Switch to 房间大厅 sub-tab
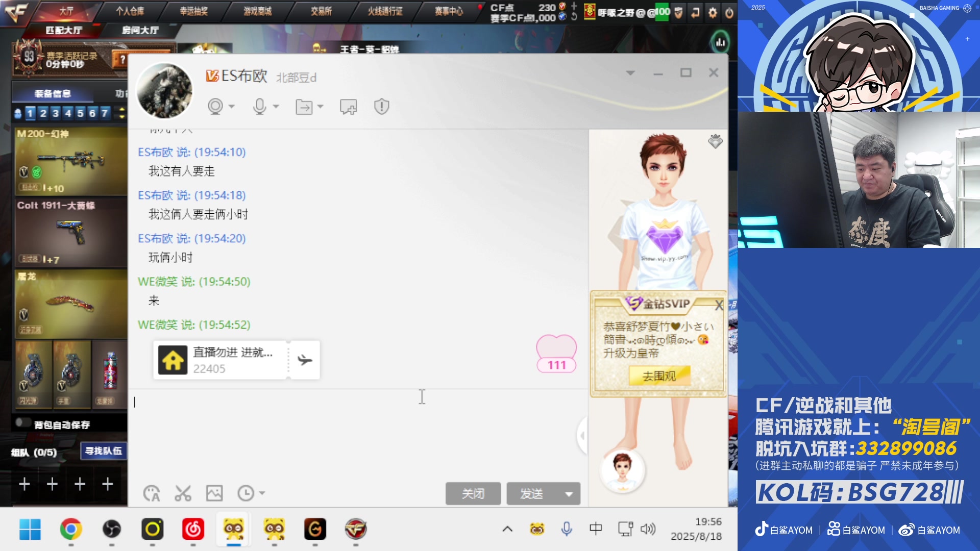This screenshot has height=551, width=980. tap(140, 30)
